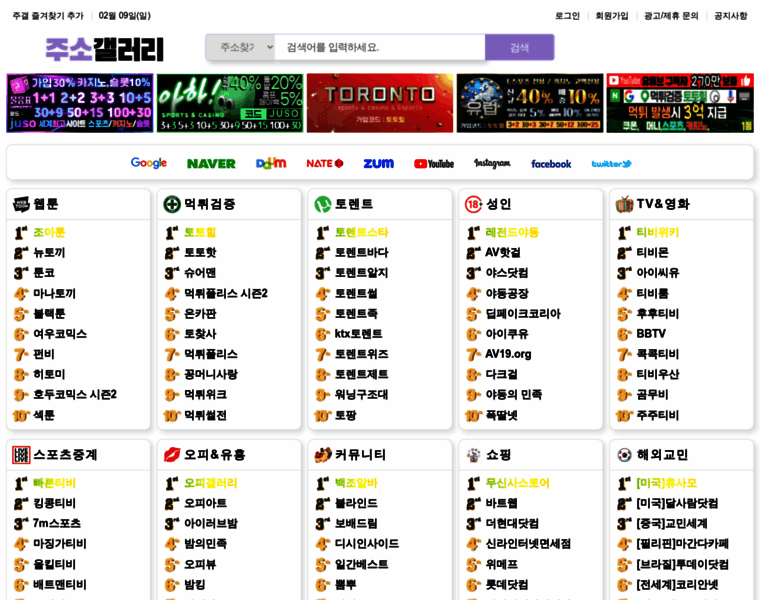This screenshot has height=600, width=760.
Task: Open the Instagram logo shortcut
Action: 492,164
